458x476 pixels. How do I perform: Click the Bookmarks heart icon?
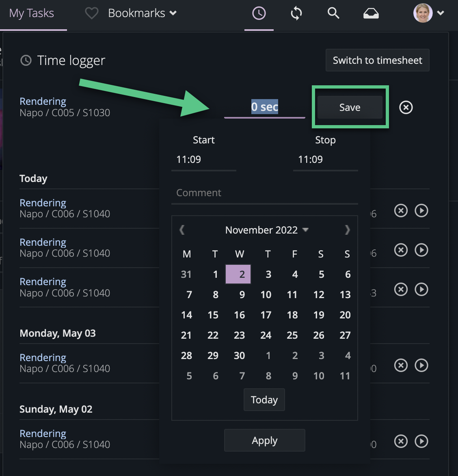(91, 13)
